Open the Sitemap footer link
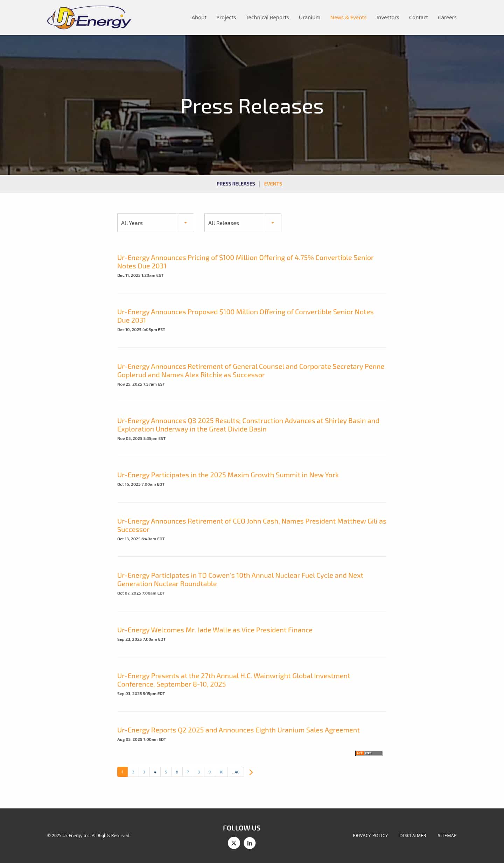504x863 pixels. click(x=447, y=835)
